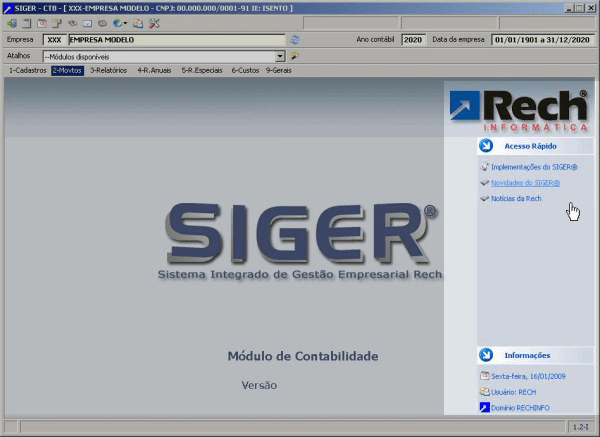The width and height of the screenshot is (600, 437).
Task: Click the Ano contábil 2020 field
Action: click(x=413, y=40)
